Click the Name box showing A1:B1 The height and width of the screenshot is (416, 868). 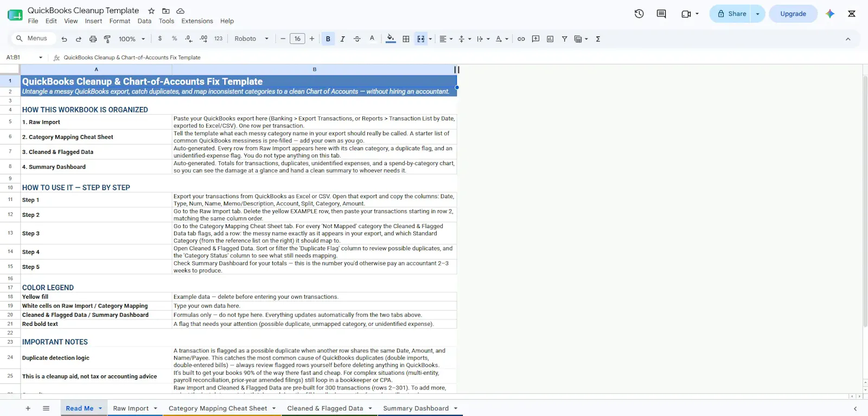pyautogui.click(x=24, y=58)
